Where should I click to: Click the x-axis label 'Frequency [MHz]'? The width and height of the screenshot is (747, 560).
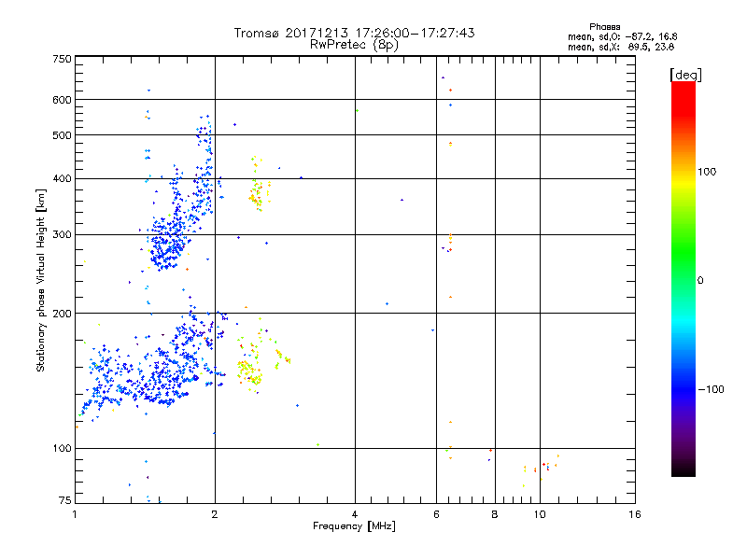[354, 526]
